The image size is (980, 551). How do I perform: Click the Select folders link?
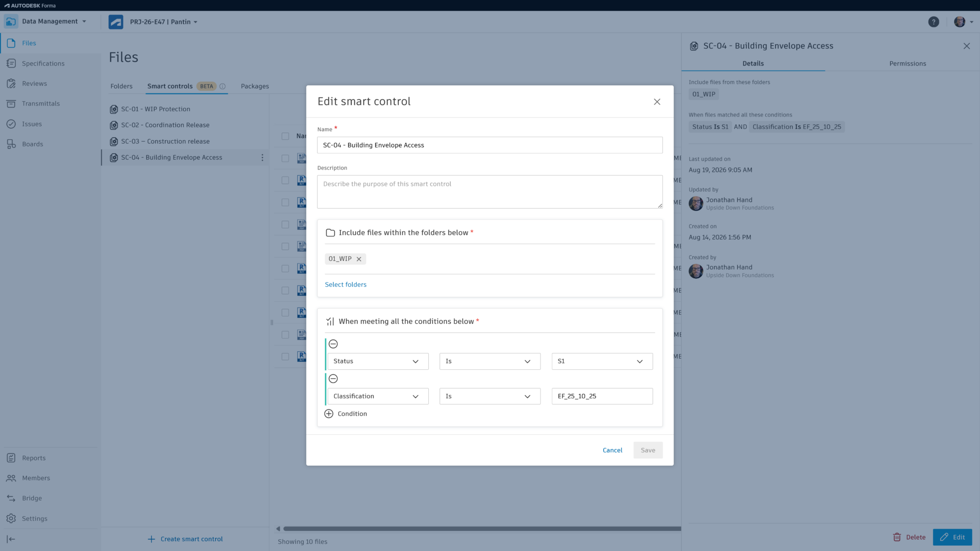point(345,285)
